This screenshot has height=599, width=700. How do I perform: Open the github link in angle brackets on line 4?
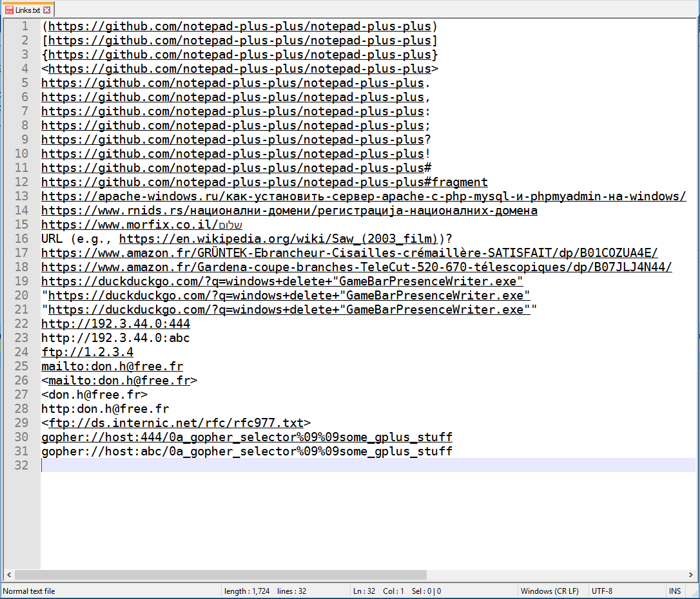[240, 69]
